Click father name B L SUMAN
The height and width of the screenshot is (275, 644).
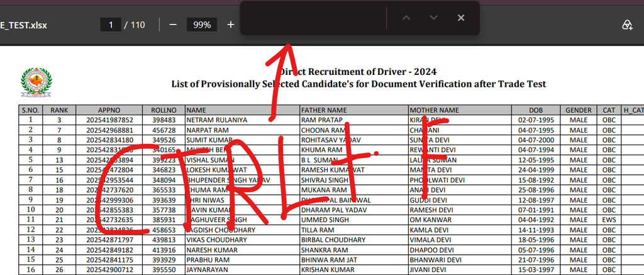click(319, 160)
